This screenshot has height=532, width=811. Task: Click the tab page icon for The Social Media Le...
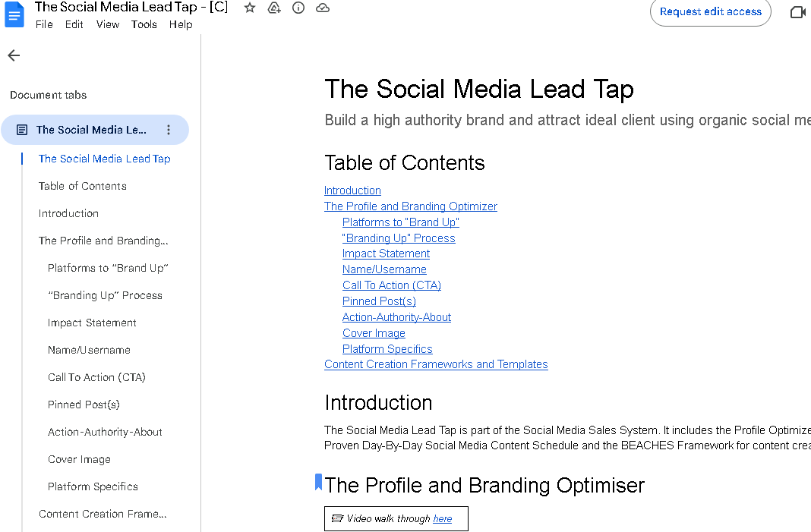coord(22,130)
